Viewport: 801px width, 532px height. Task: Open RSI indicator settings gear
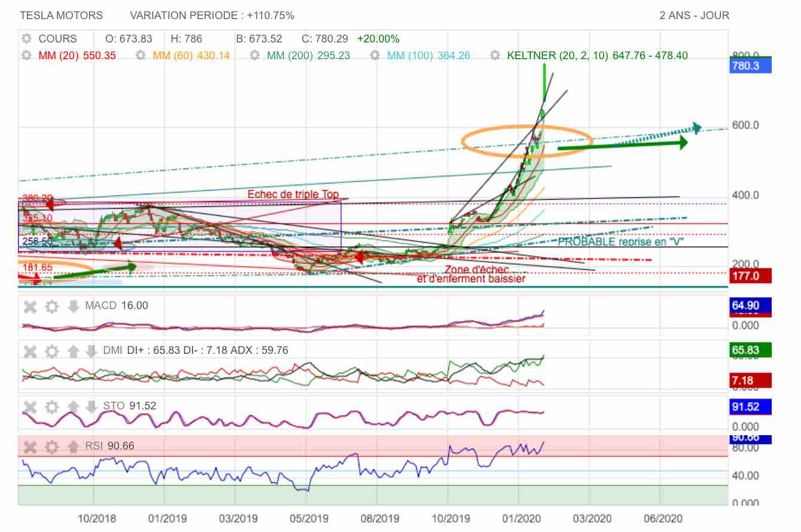[52, 446]
